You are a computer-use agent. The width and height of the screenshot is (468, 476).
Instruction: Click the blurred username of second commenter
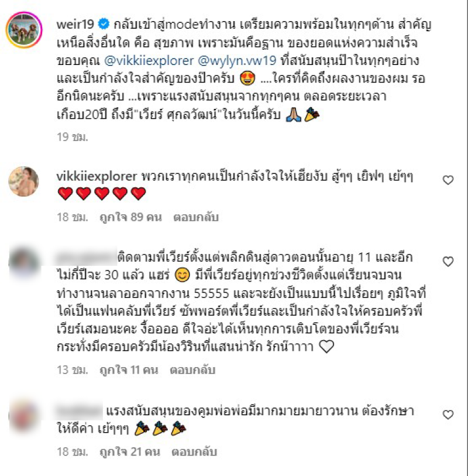86,258
